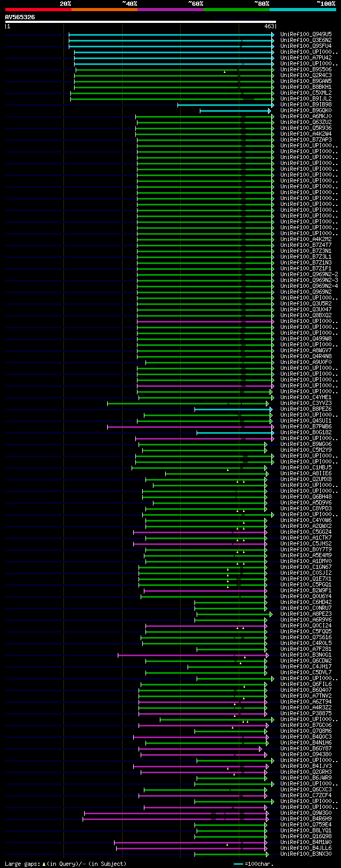The width and height of the screenshot is (341, 868).
Task: Select the UniRef100_B3N0G1 label
Action: click(x=306, y=655)
